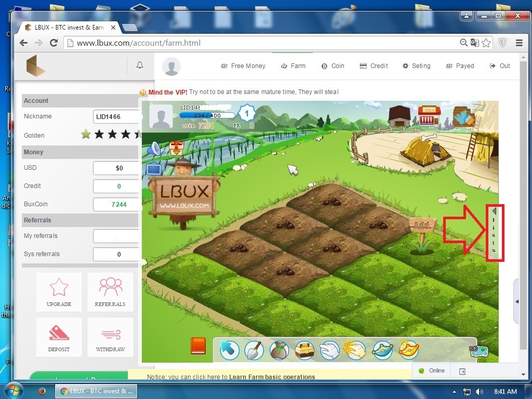Screen dimensions: 532x399
Task: Expand the collapsed right-edge panel arrow
Action: click(x=517, y=301)
